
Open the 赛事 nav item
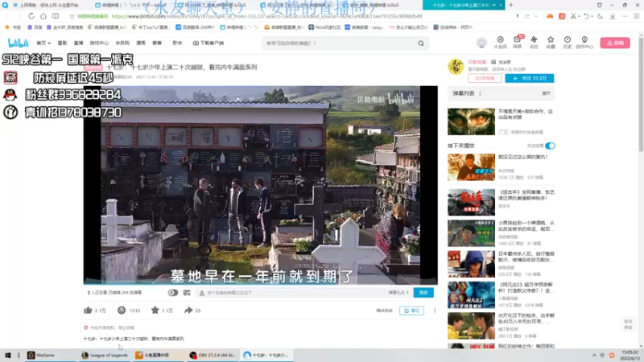[x=157, y=43]
